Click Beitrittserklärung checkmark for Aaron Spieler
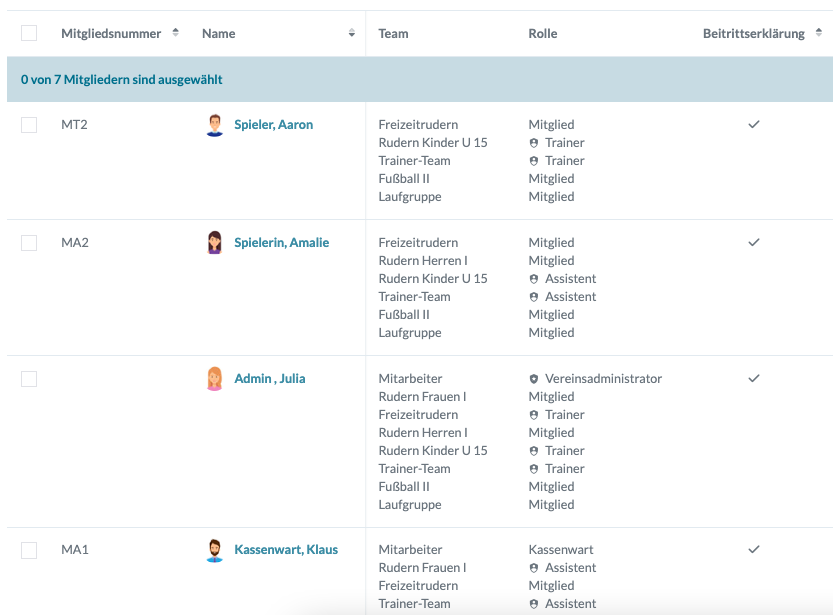The image size is (833, 615). (754, 125)
